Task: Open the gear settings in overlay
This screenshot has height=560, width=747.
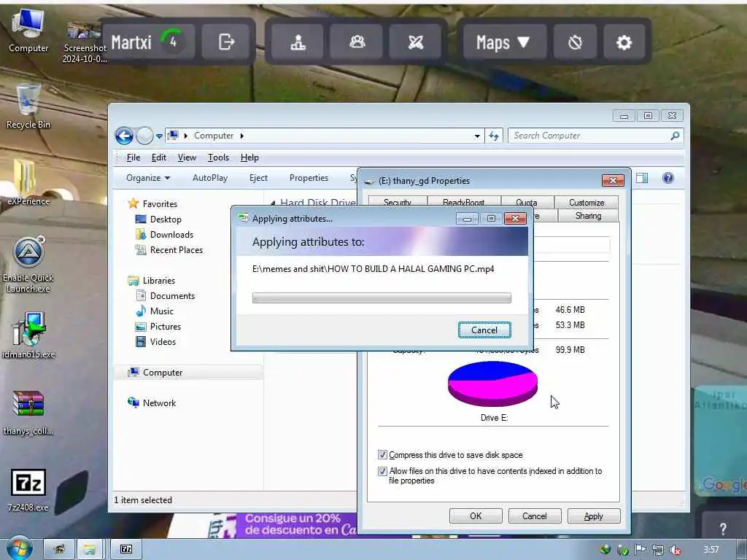Action: 624,42
